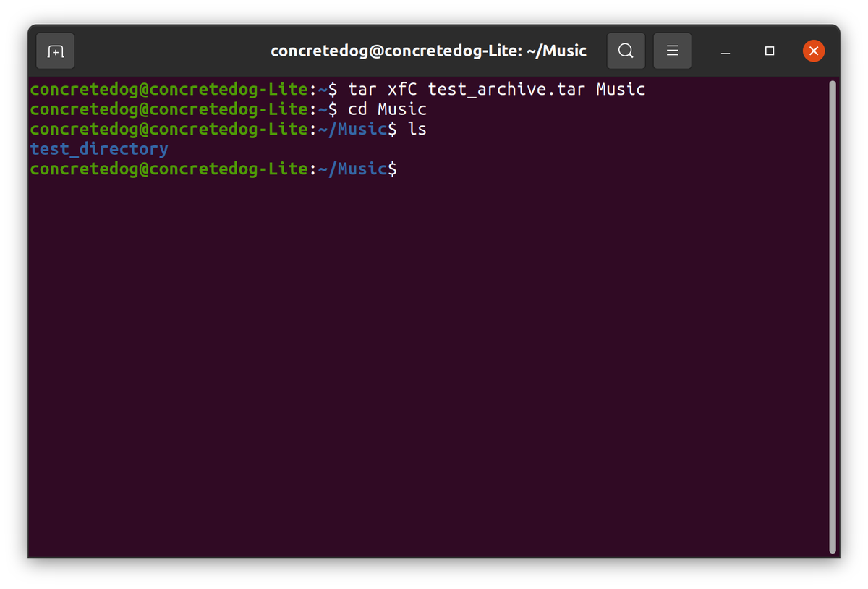Maximize the terminal window

(x=769, y=51)
